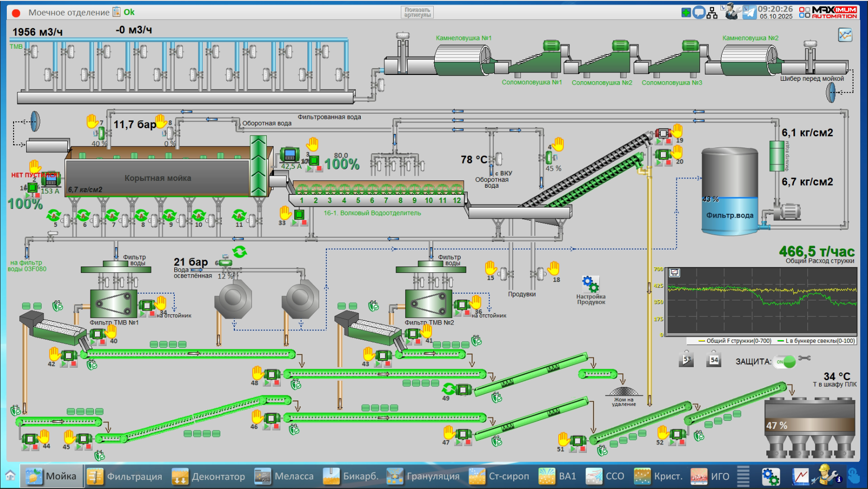The image size is (868, 489).
Task: Click the trend chart icon below logo
Action: (845, 35)
